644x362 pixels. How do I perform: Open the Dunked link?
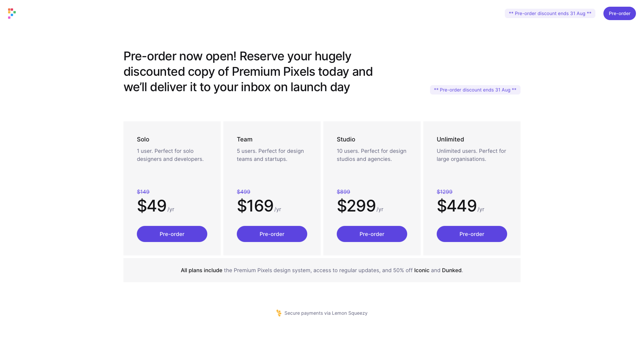coord(451,270)
